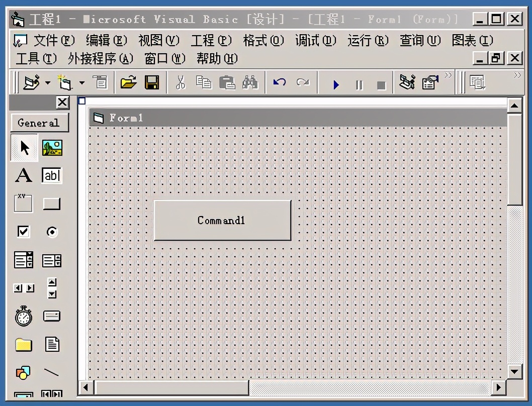Open dropdown arrow next to Add Form
Screen dimensions: 532x406
82,82
